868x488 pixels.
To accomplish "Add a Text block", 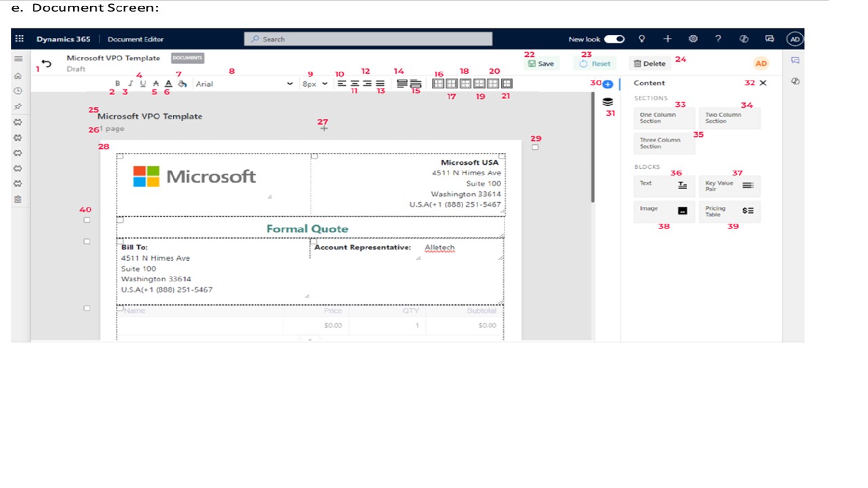I will [665, 186].
